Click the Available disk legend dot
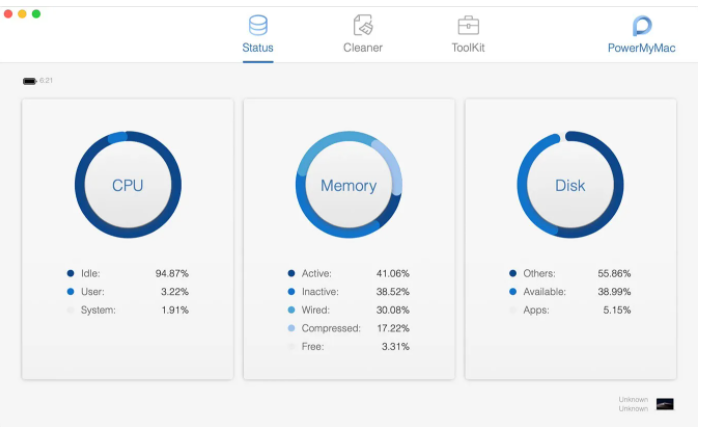 (513, 291)
